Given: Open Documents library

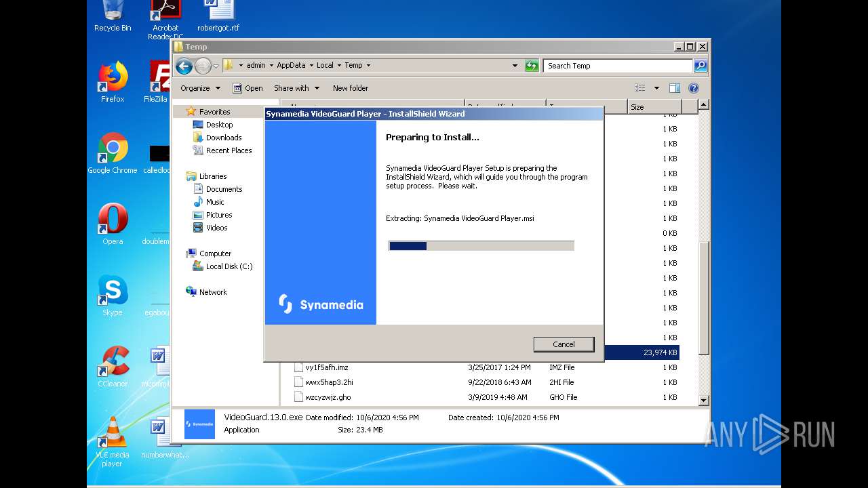Looking at the screenshot, I should click(224, 189).
